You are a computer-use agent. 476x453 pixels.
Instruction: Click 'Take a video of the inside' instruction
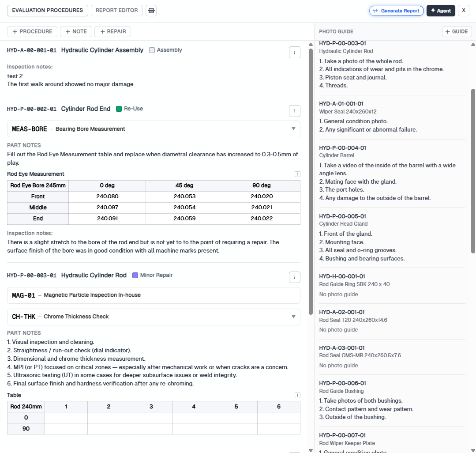pos(387,170)
